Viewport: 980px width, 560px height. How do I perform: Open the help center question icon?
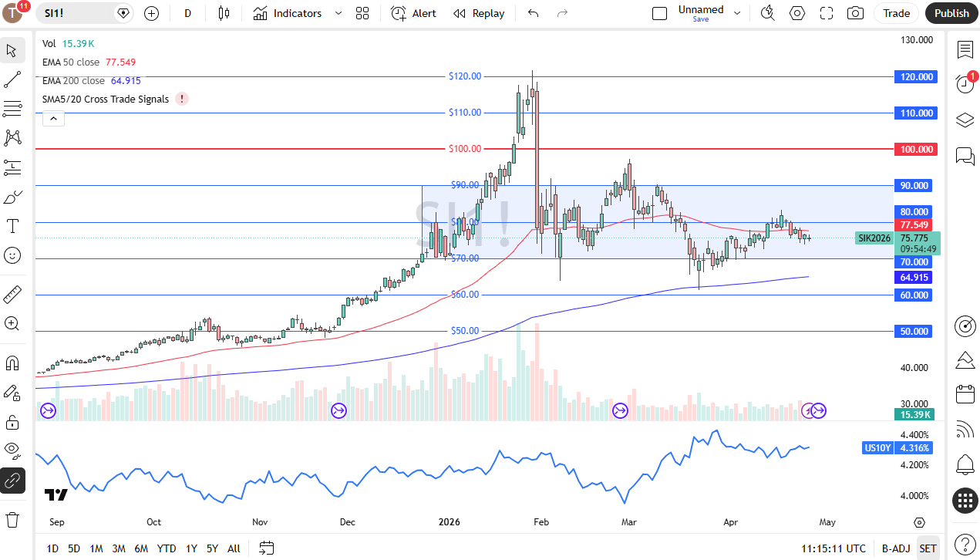tap(965, 543)
